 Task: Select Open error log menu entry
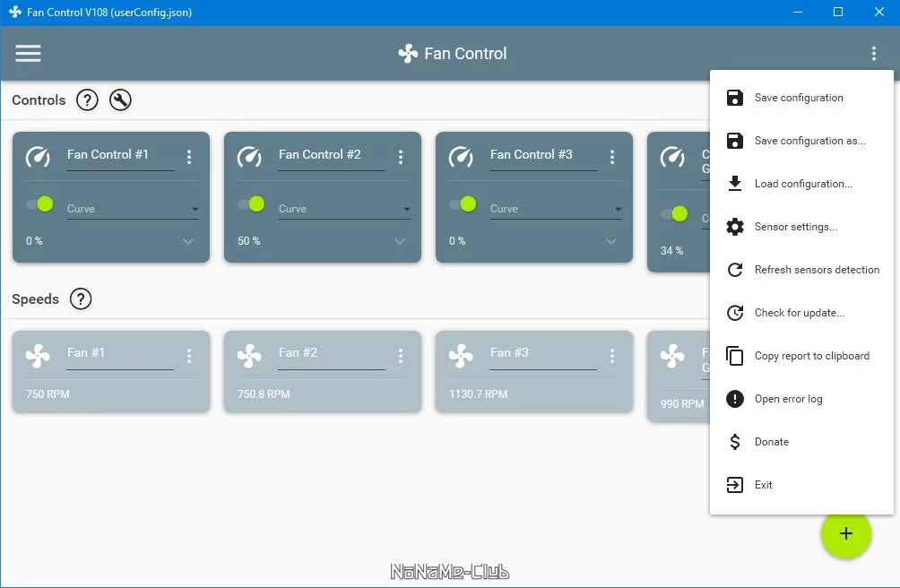point(801,399)
